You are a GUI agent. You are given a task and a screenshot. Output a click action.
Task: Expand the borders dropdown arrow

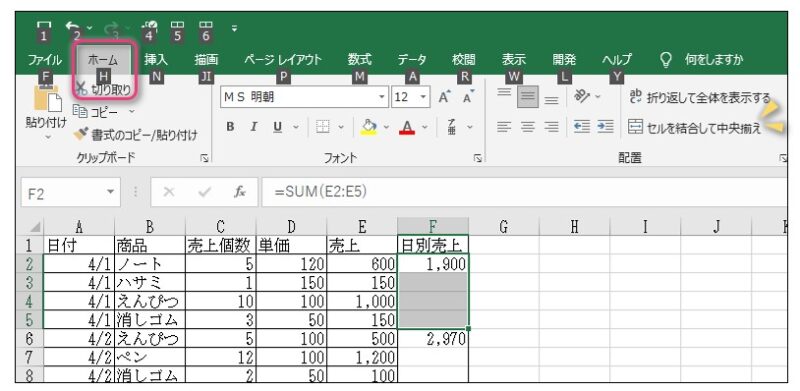coord(341,127)
